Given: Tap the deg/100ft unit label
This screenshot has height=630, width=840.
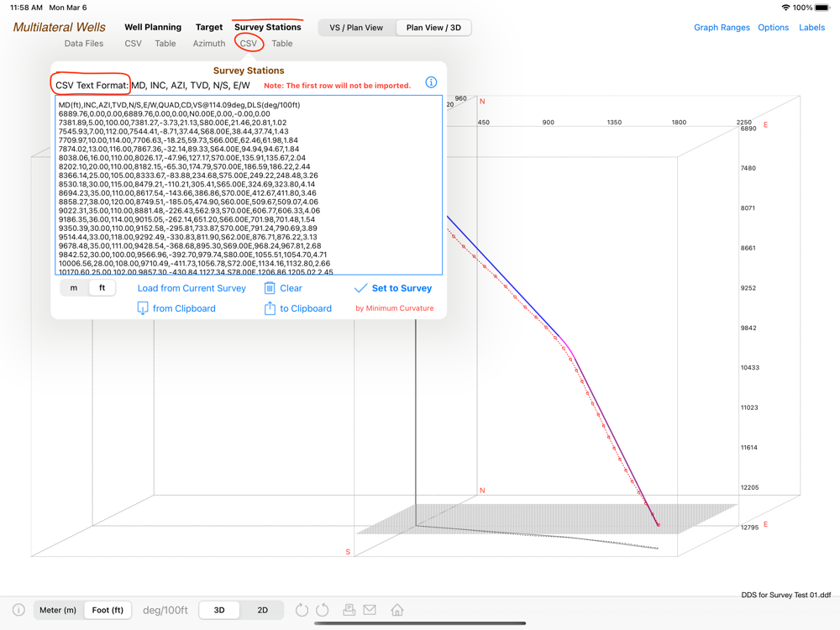Looking at the screenshot, I should click(x=165, y=610).
